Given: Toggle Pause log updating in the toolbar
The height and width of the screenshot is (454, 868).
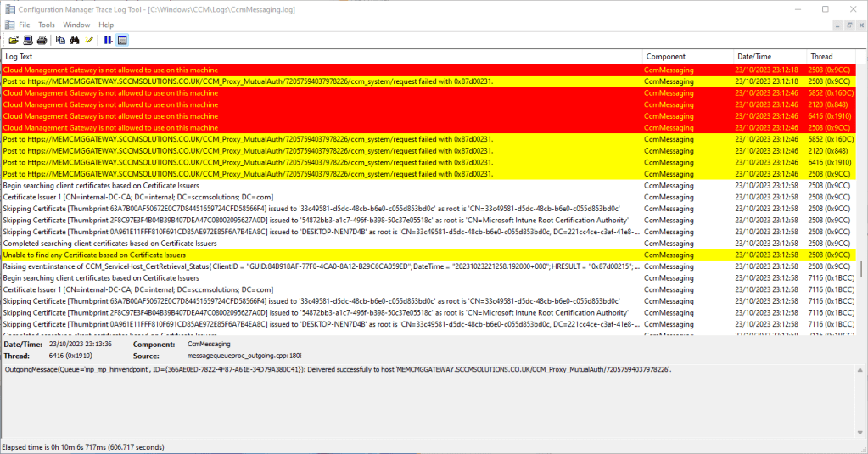Looking at the screenshot, I should (109, 40).
